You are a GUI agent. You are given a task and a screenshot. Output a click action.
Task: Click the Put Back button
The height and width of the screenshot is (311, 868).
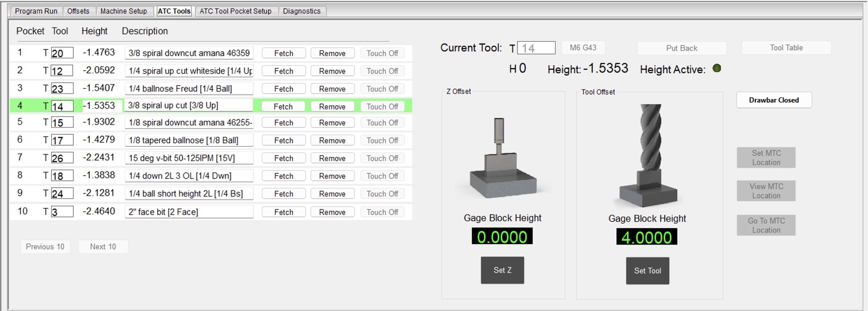[682, 48]
